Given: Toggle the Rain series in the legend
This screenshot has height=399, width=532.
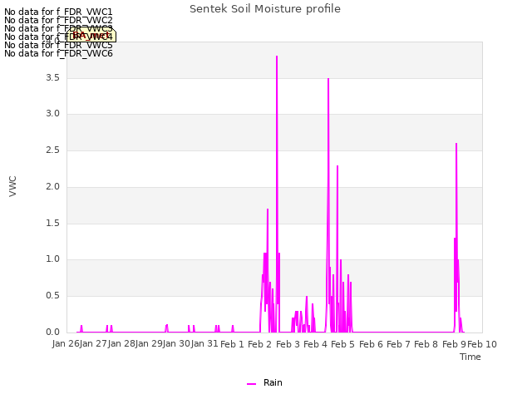Looking at the screenshot, I should tap(264, 382).
